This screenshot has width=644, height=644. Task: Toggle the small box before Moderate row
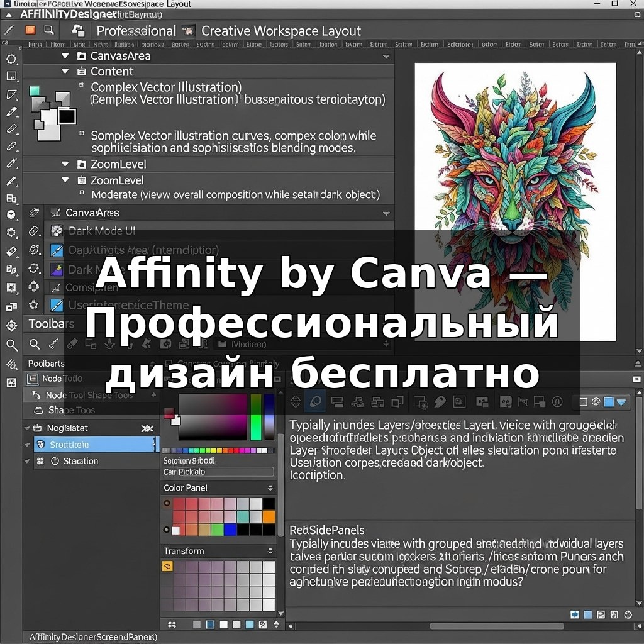[82, 192]
